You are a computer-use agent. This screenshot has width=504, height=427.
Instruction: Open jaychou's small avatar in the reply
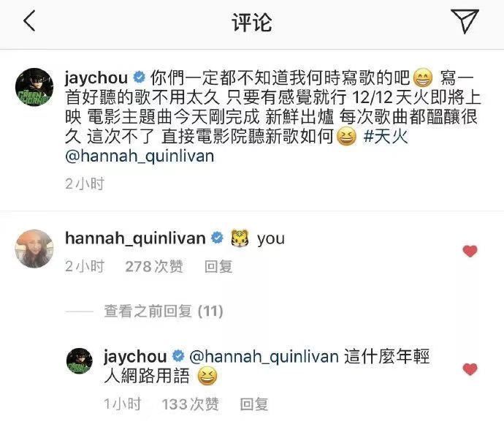point(80,361)
